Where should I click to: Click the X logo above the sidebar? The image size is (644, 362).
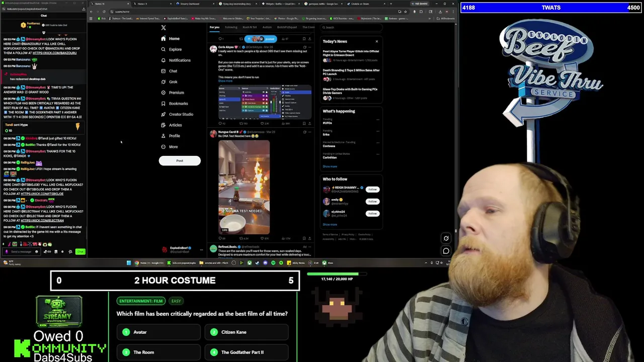163,28
